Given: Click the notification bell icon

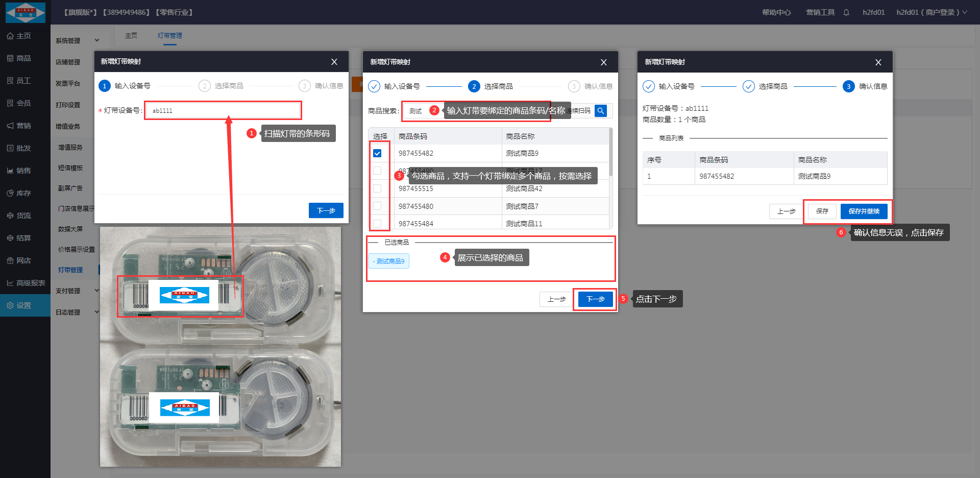Looking at the screenshot, I should pyautogui.click(x=846, y=12).
